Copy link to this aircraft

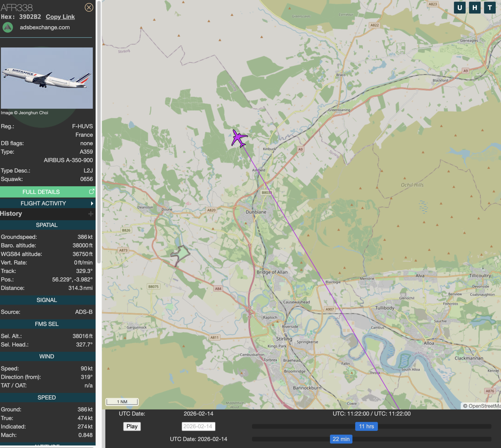point(60,17)
